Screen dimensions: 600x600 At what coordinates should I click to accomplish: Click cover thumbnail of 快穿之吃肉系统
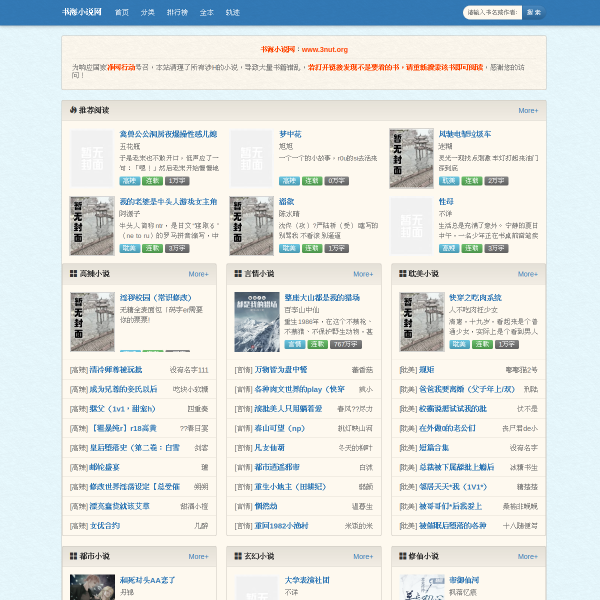coord(422,322)
